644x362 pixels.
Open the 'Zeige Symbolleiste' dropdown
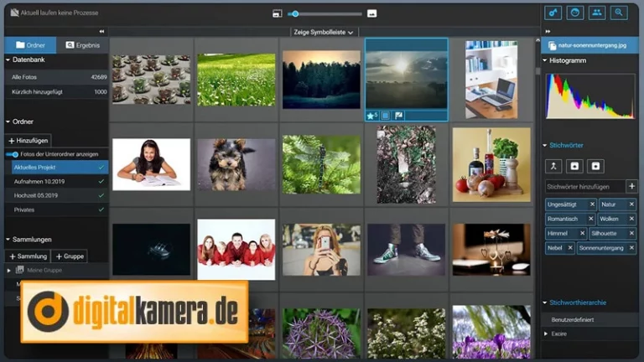(x=323, y=32)
